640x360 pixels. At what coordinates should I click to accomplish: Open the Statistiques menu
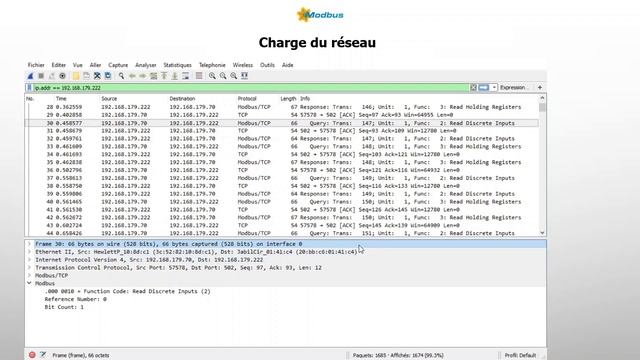pyautogui.click(x=178, y=65)
